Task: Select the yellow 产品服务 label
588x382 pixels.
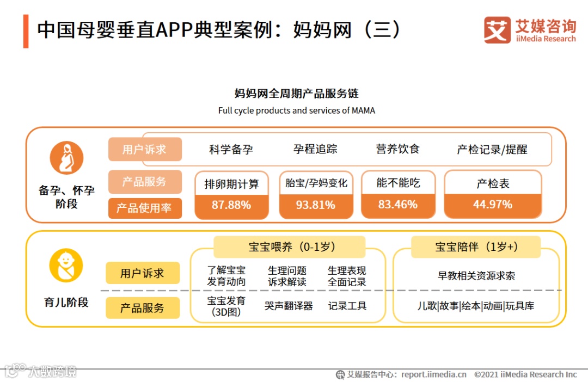Action: 143,308
